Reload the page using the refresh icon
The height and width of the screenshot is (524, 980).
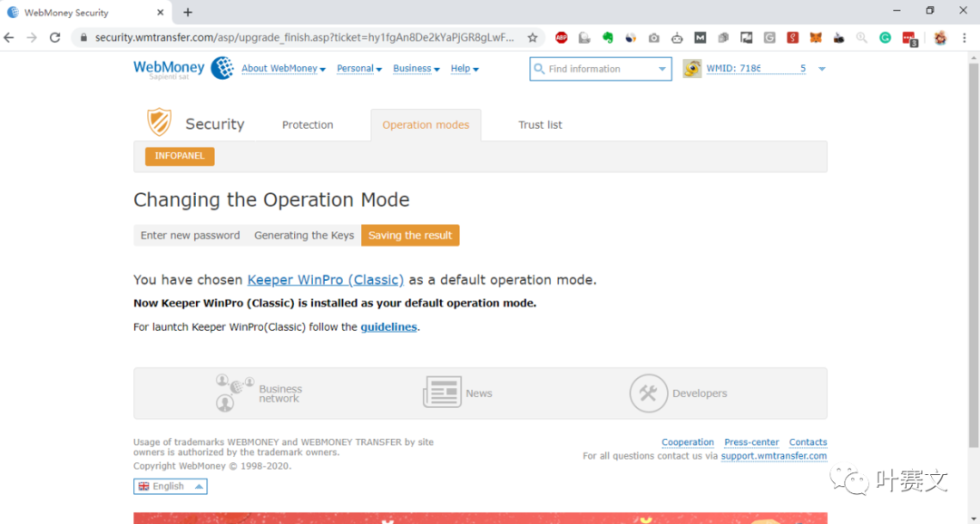click(54, 37)
